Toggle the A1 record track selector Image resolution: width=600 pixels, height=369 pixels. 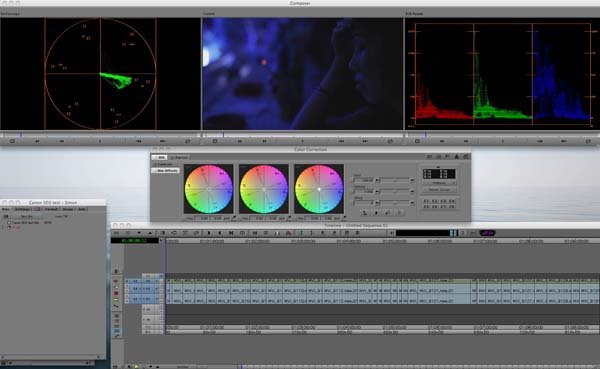click(148, 290)
